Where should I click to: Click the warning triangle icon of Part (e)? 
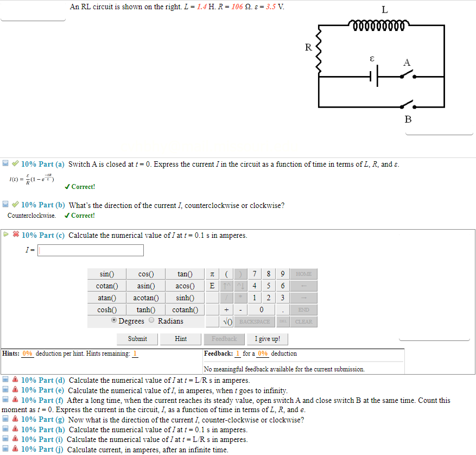point(15,389)
